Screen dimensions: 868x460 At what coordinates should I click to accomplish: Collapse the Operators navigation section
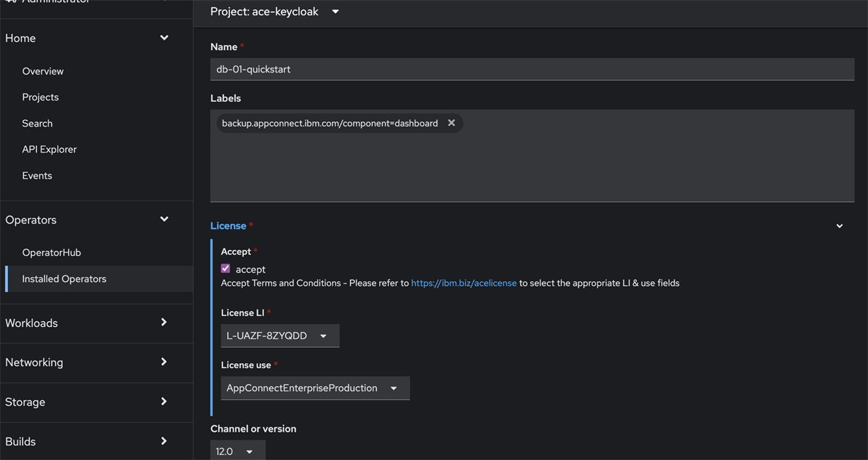(164, 219)
